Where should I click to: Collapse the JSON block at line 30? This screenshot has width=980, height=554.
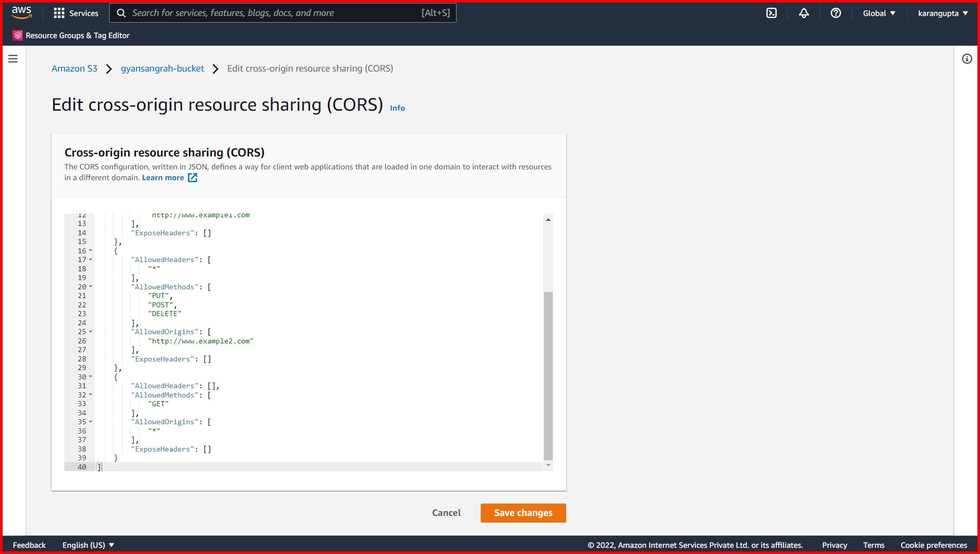(91, 377)
